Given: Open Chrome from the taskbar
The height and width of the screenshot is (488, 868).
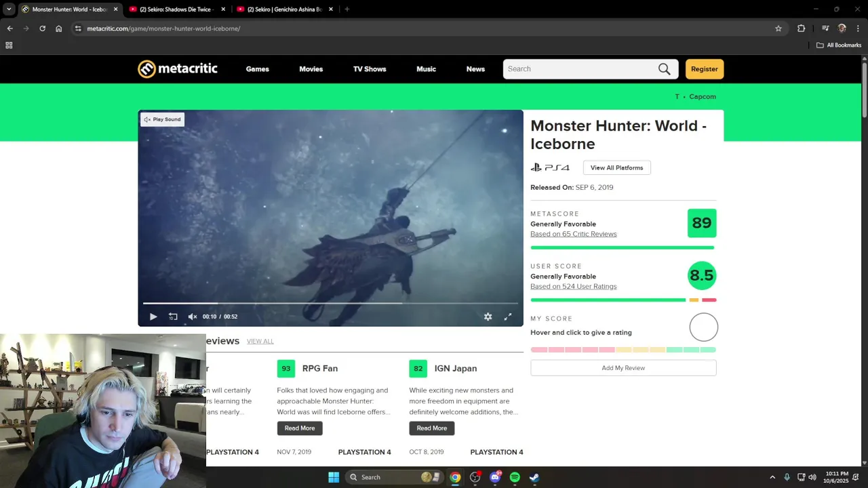Looking at the screenshot, I should [x=455, y=477].
